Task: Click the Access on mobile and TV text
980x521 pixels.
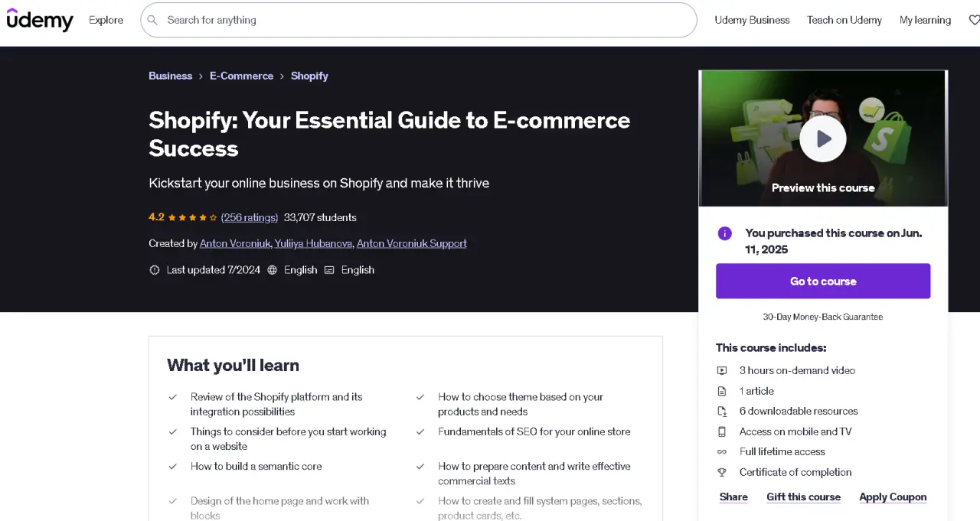Action: (795, 431)
